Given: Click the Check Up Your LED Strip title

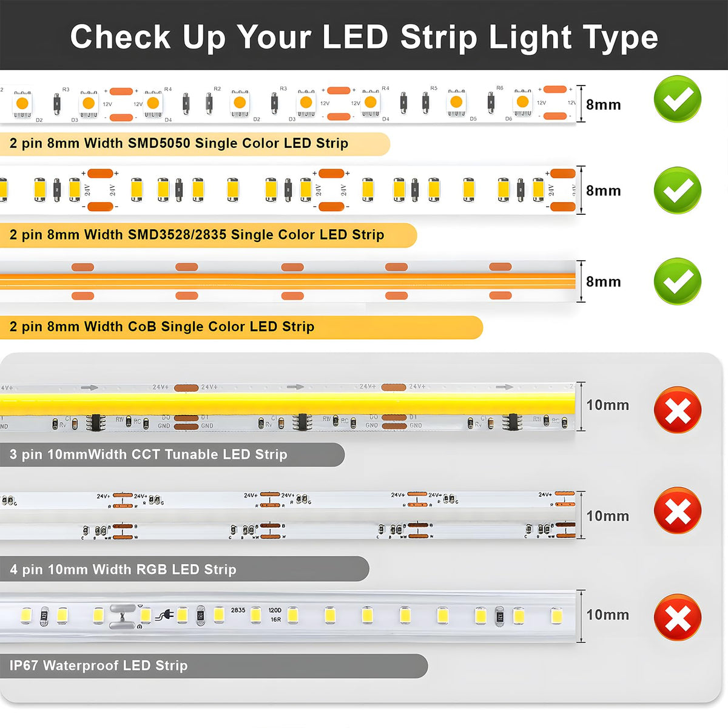Looking at the screenshot, I should [364, 37].
